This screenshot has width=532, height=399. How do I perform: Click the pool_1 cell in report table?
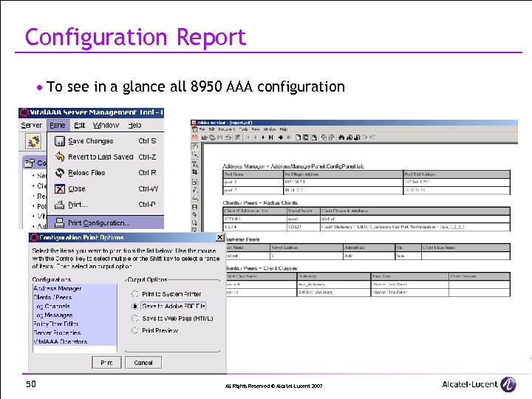[x=253, y=183]
